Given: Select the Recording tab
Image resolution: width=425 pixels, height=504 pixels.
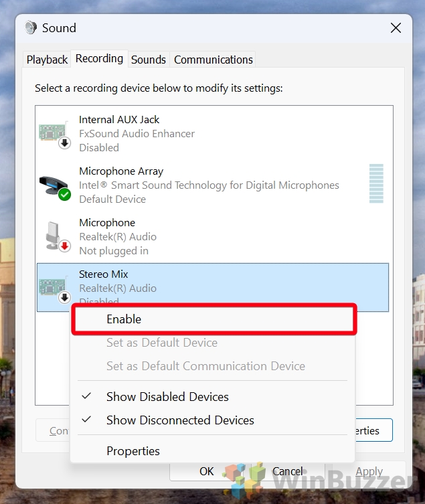Looking at the screenshot, I should [99, 59].
